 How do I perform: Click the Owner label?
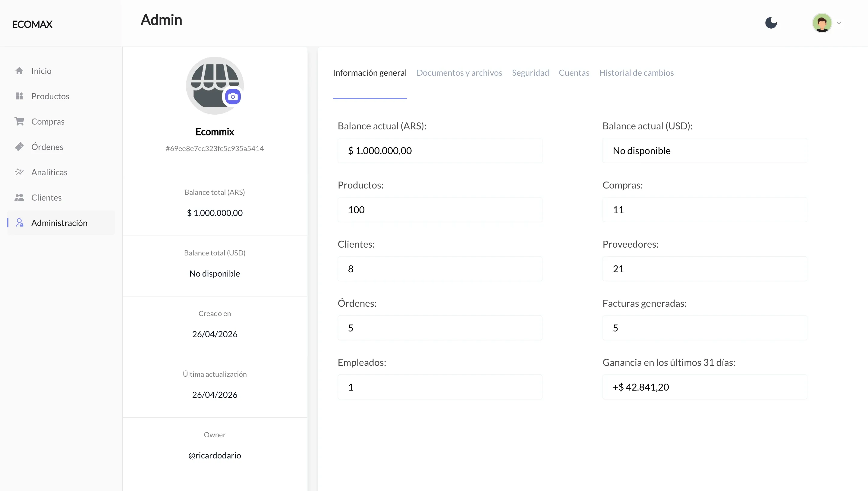click(215, 435)
